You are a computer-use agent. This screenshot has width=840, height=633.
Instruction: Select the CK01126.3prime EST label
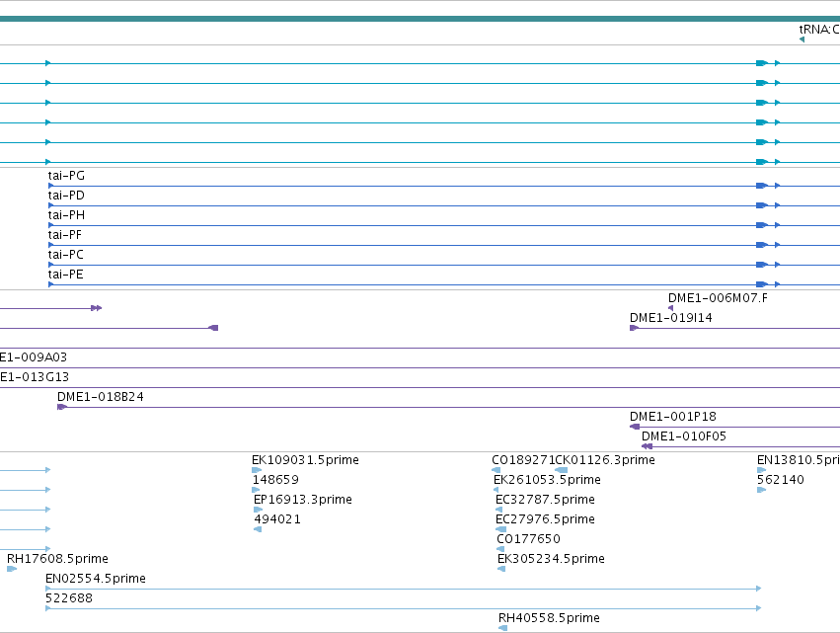tap(605, 460)
